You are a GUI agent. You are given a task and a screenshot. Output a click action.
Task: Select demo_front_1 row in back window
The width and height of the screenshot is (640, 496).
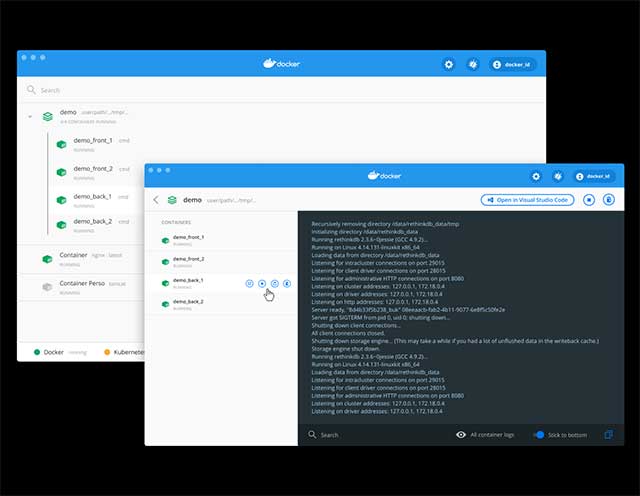click(96, 145)
